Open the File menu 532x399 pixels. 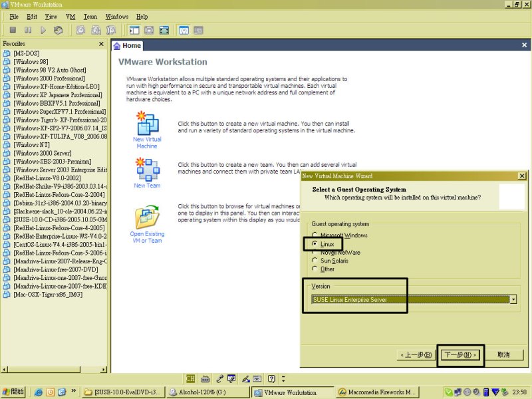pos(14,17)
